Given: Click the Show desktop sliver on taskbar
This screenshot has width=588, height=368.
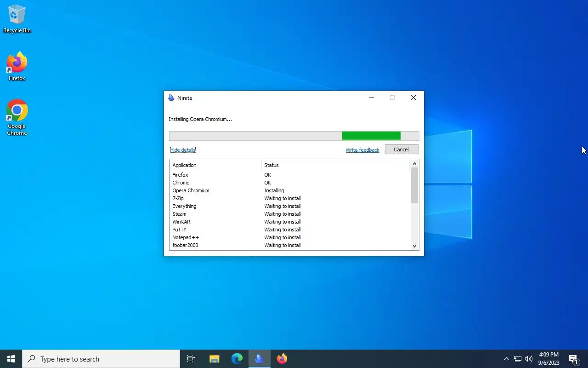Looking at the screenshot, I should click(x=587, y=359).
